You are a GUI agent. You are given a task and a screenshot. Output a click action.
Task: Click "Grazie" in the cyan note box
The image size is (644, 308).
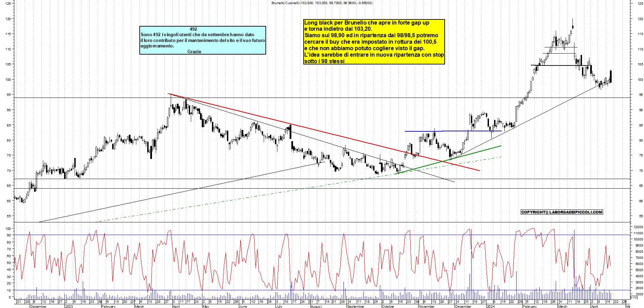[x=194, y=52]
